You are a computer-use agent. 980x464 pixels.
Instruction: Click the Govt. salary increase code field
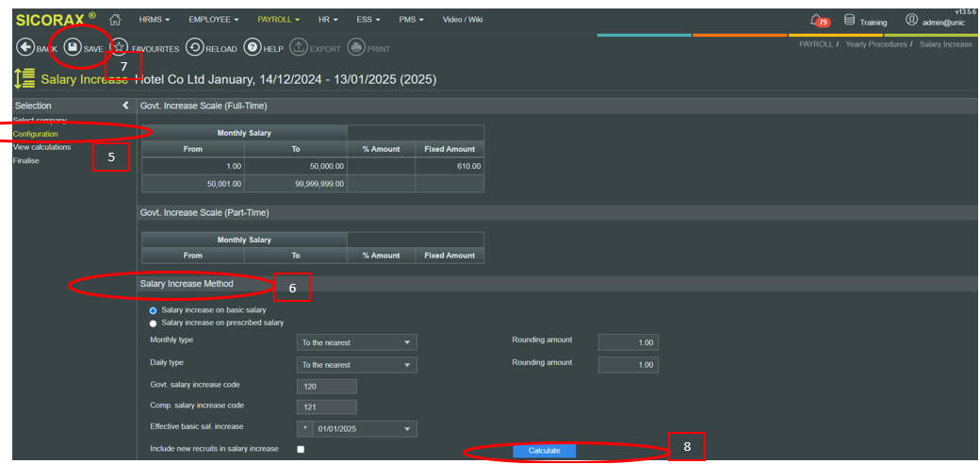click(326, 386)
